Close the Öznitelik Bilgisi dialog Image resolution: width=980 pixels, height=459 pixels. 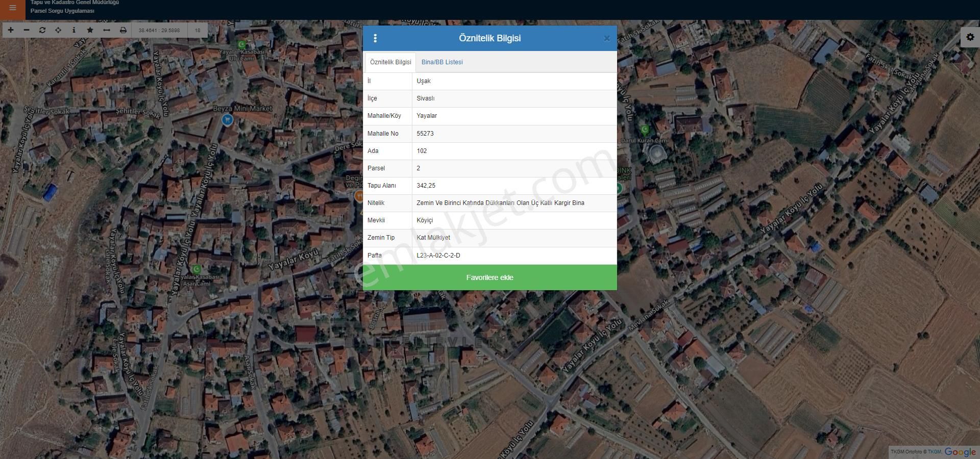606,38
